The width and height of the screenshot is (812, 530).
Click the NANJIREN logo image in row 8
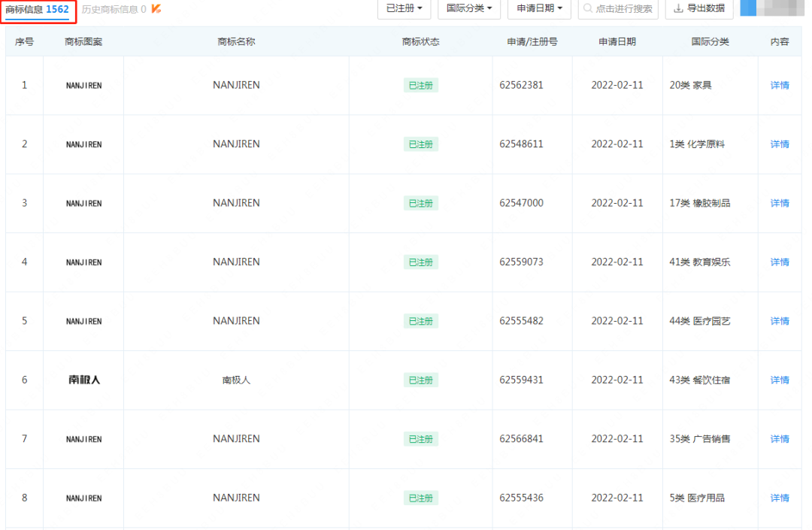tap(84, 498)
